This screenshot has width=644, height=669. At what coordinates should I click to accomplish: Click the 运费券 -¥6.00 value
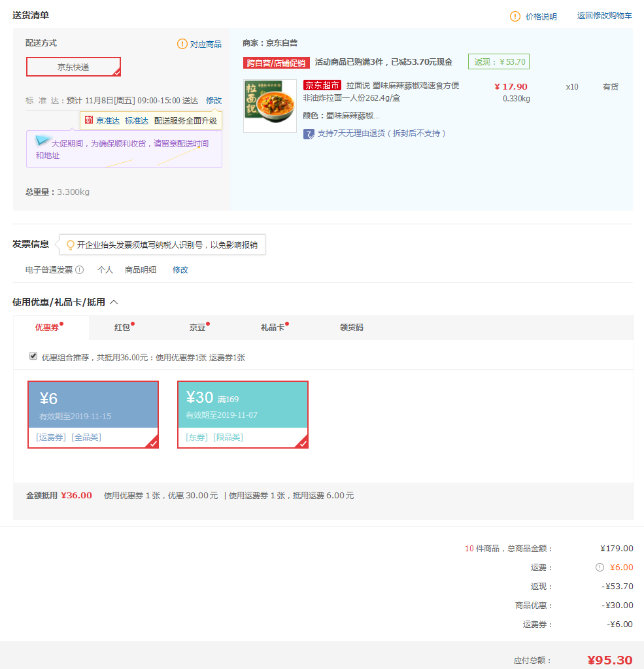tap(620, 624)
